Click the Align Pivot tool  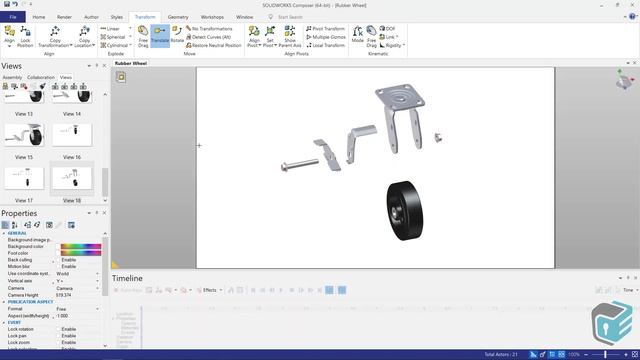(254, 36)
